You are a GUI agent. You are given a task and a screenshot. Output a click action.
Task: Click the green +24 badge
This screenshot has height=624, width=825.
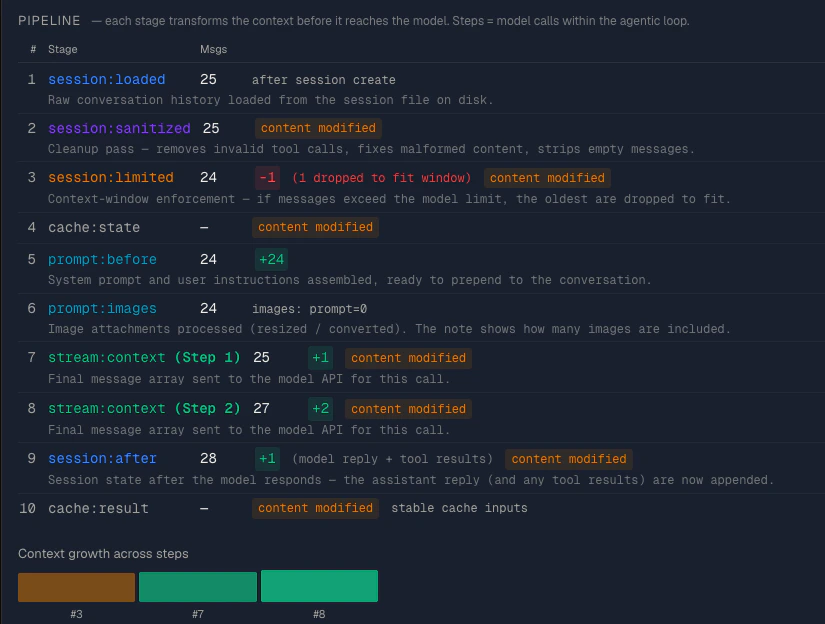coord(271,259)
